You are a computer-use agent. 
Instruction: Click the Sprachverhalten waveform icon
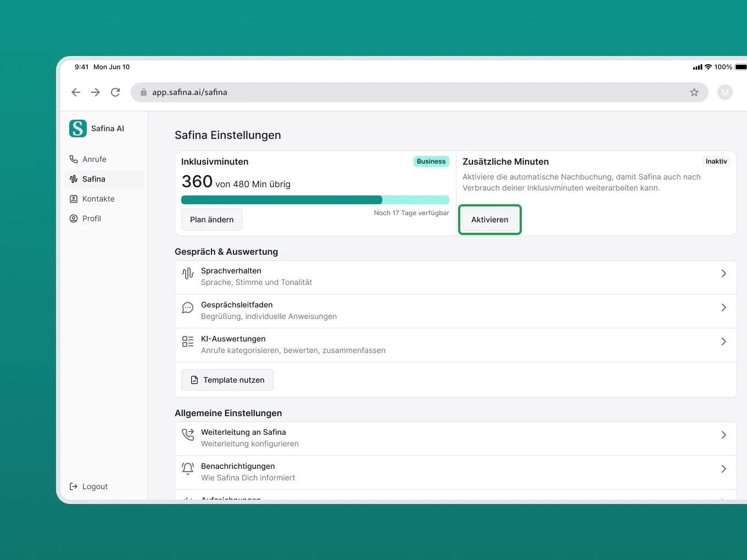[x=188, y=273]
